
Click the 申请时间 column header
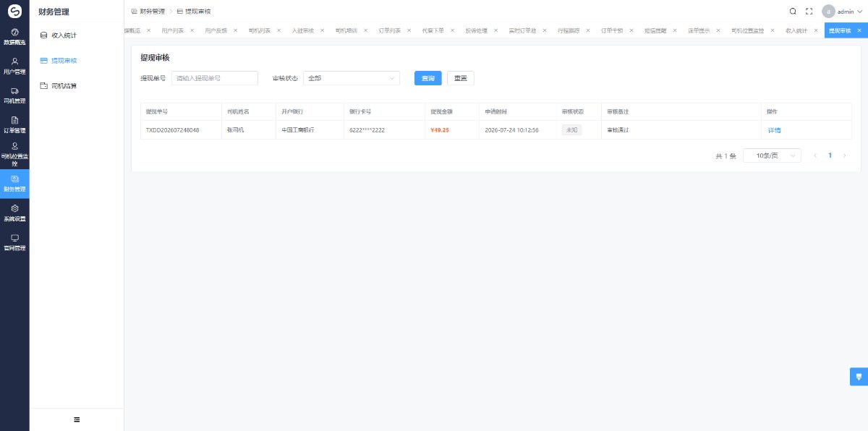pos(495,112)
